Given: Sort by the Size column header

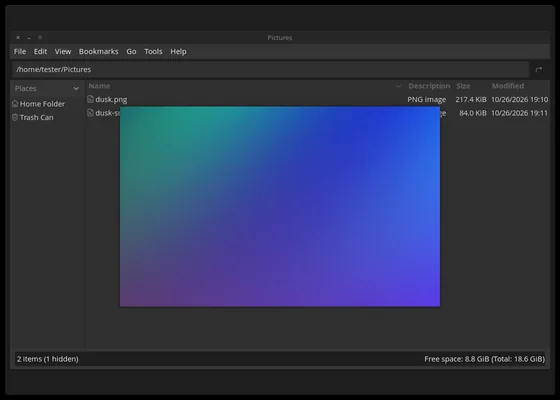Looking at the screenshot, I should click(x=463, y=86).
